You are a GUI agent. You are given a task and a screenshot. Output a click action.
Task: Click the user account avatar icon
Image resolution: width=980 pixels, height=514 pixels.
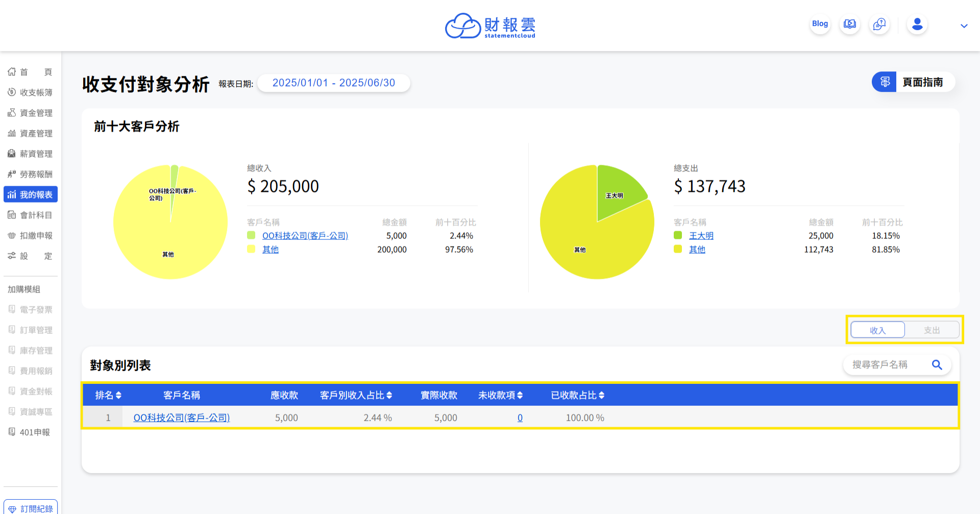[x=917, y=24]
